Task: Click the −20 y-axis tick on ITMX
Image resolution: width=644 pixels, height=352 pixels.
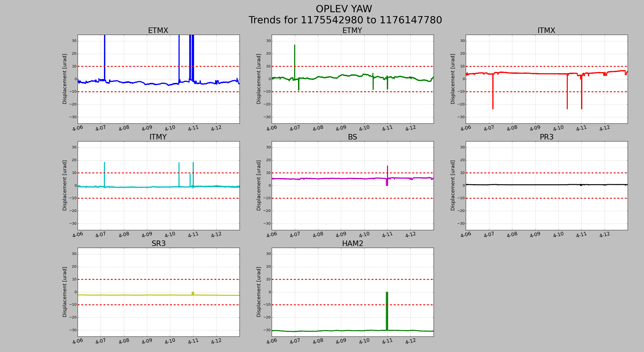Action: pyautogui.click(x=461, y=104)
